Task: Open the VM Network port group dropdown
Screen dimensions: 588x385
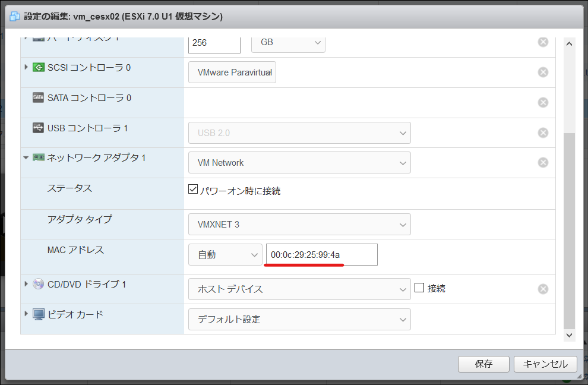Action: pyautogui.click(x=299, y=162)
